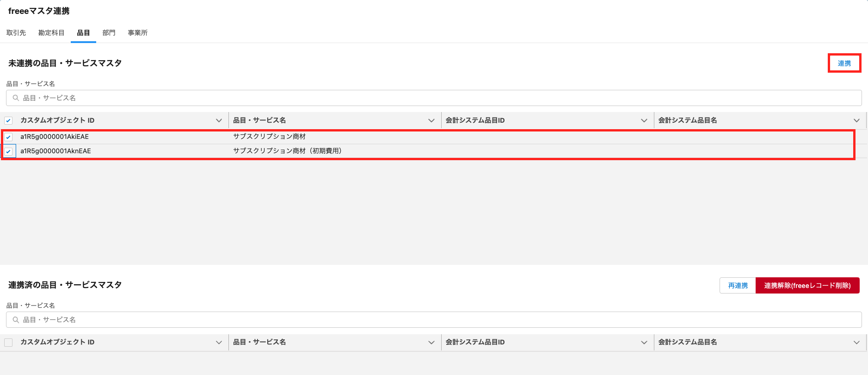Screen dimensions: 868x375
Task: Open カスタムオブジェクト ID column menu in unlinked table
Action: point(219,120)
